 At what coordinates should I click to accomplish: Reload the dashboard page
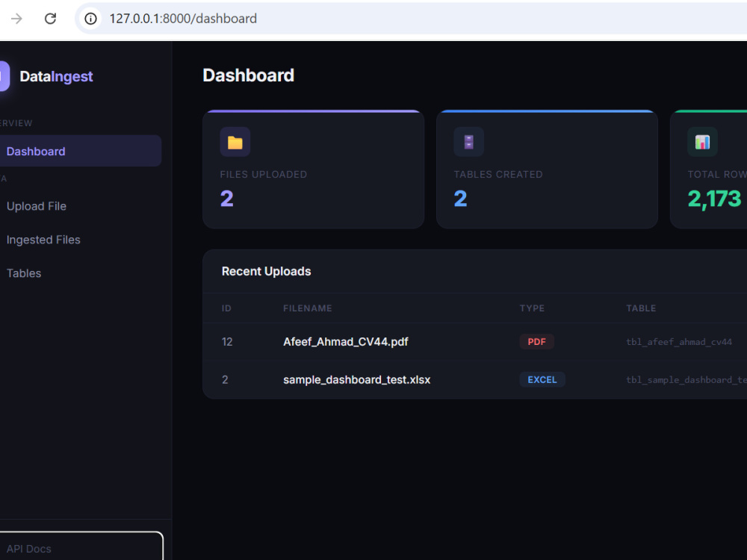coord(51,19)
